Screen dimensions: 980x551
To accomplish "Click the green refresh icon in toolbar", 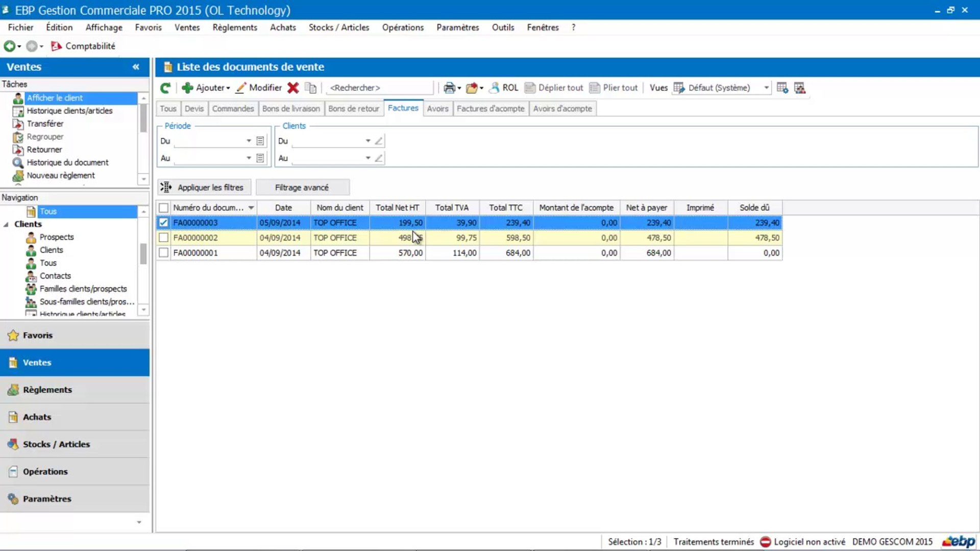I will (165, 88).
